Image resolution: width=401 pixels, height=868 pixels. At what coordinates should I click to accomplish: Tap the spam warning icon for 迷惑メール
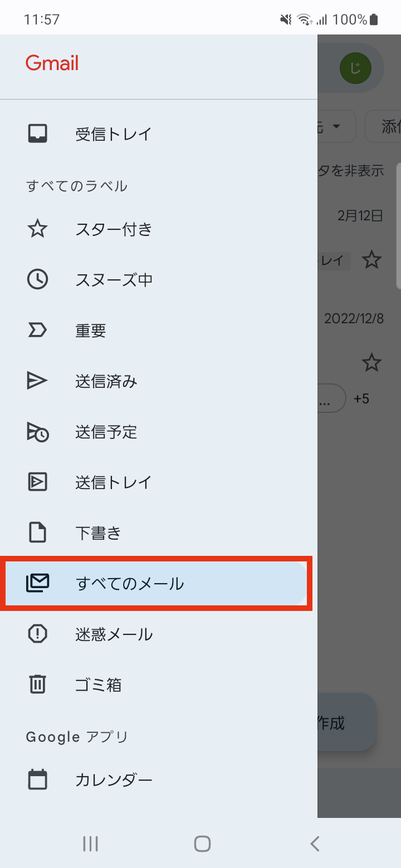[37, 634]
